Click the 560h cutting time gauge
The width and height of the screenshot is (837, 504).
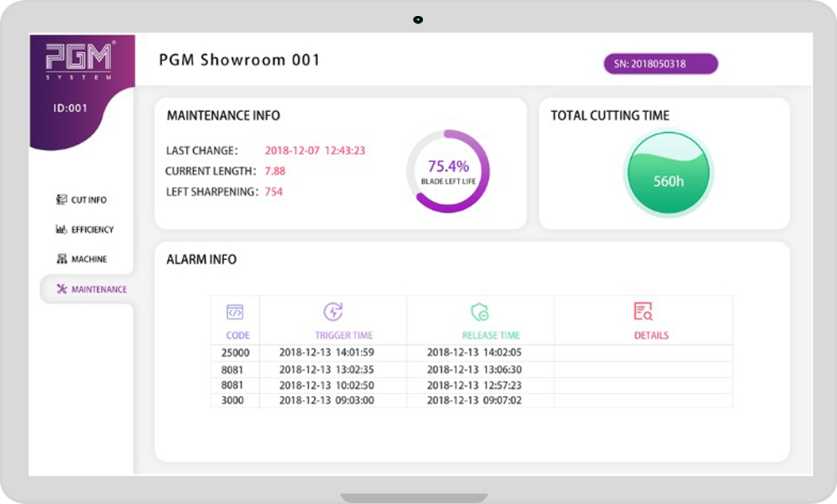pos(668,173)
